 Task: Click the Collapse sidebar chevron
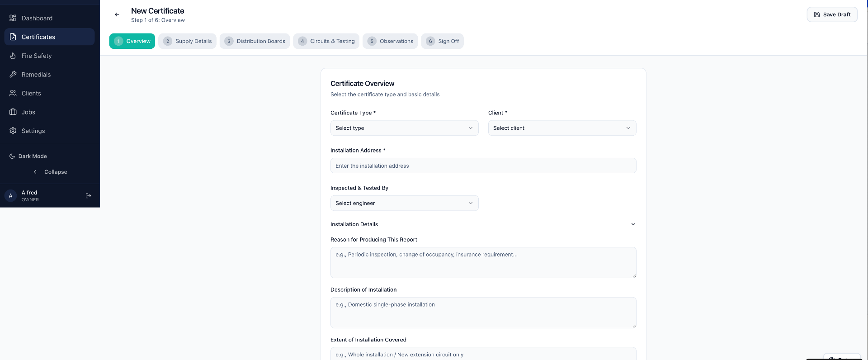point(35,172)
